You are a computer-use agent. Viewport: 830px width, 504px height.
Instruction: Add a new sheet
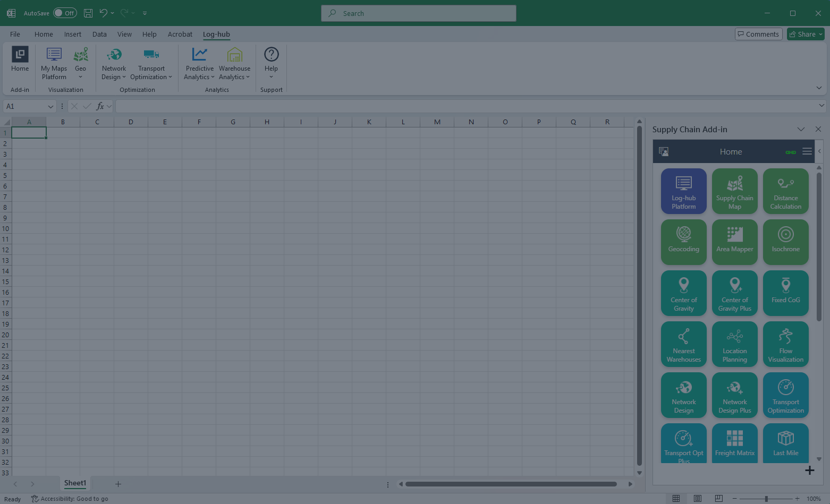point(118,484)
